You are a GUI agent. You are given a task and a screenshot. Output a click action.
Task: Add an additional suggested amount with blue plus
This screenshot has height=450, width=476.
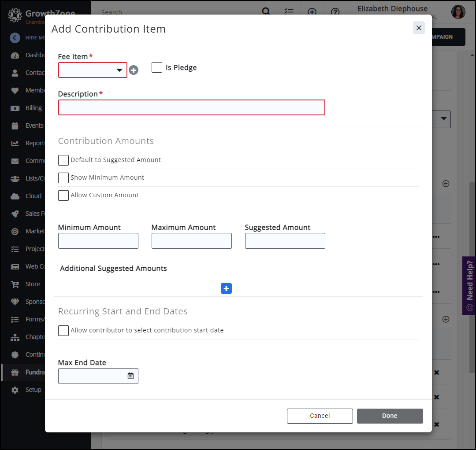click(x=226, y=288)
